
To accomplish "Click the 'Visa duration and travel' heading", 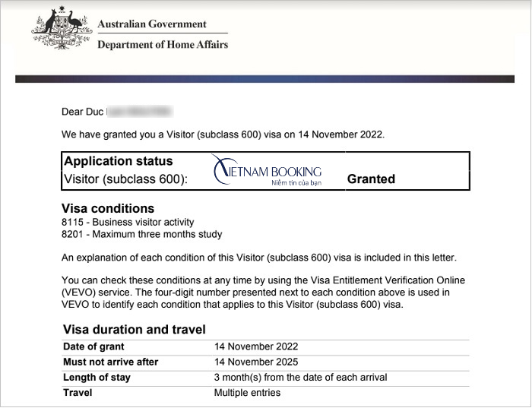I will (133, 330).
